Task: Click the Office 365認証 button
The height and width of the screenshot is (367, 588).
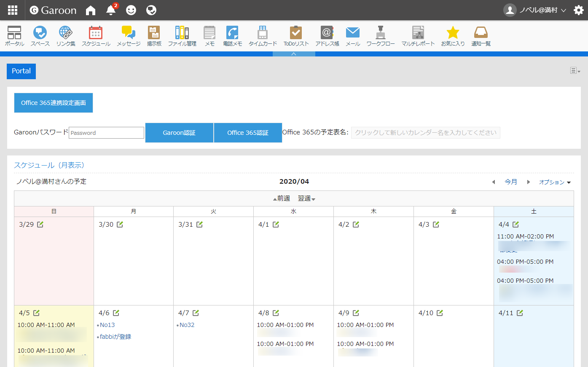Action: (x=248, y=133)
